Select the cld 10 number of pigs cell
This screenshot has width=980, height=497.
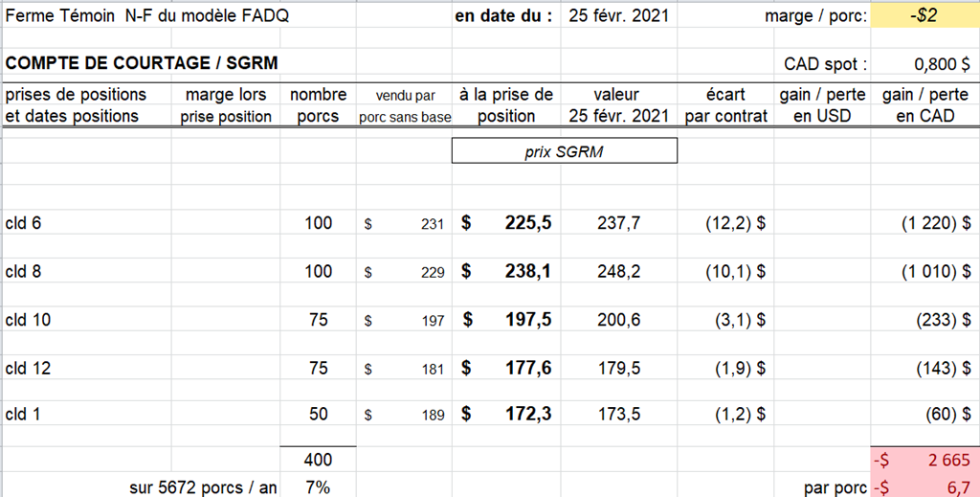[318, 320]
